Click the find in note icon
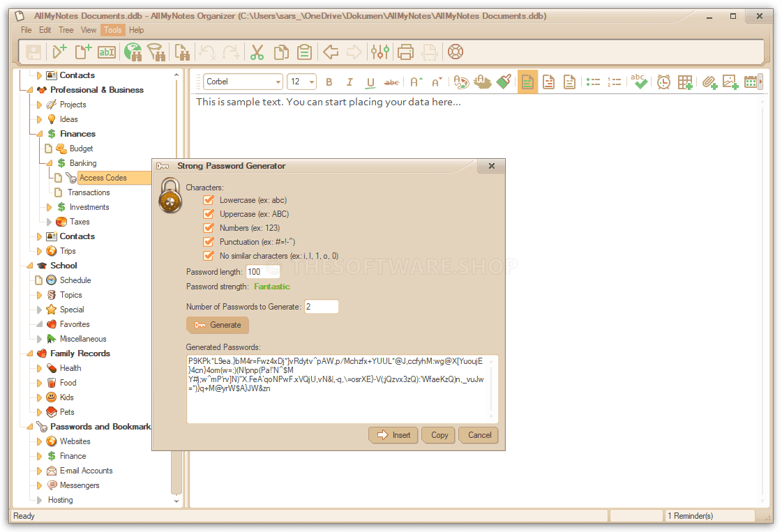This screenshot has height=532, width=782. click(182, 52)
